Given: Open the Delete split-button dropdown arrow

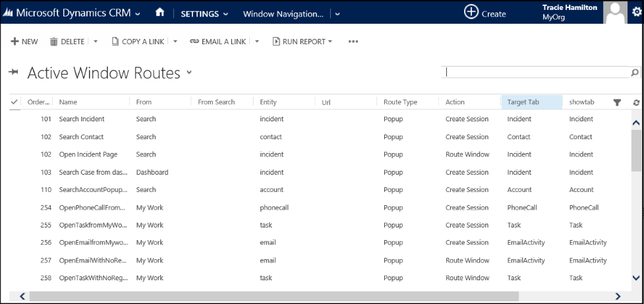Looking at the screenshot, I should (96, 42).
